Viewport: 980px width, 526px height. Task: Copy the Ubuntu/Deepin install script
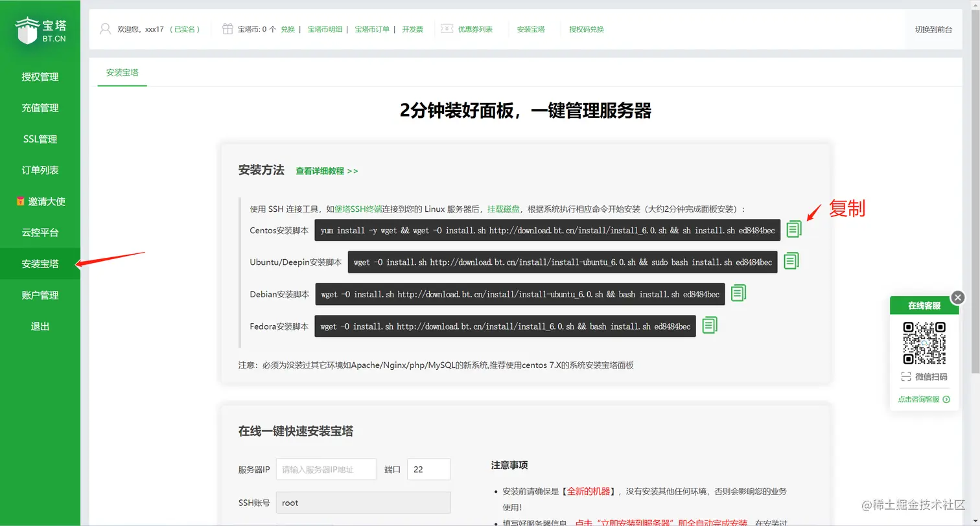(791, 261)
